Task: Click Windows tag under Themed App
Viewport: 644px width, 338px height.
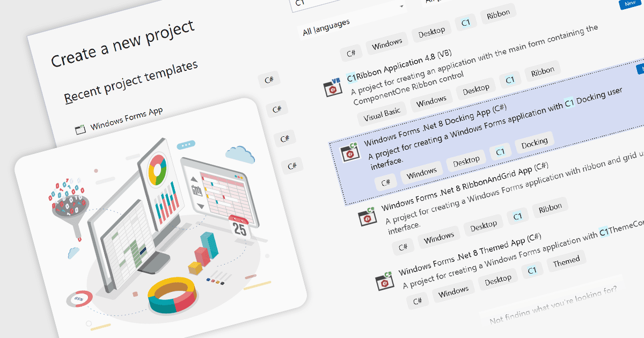Action: (453, 291)
